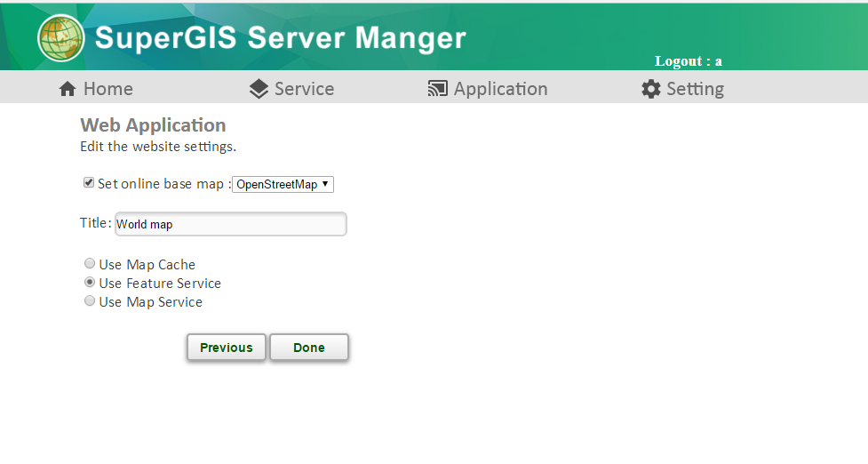
Task: Select the Use Feature Service radio button
Action: point(90,283)
